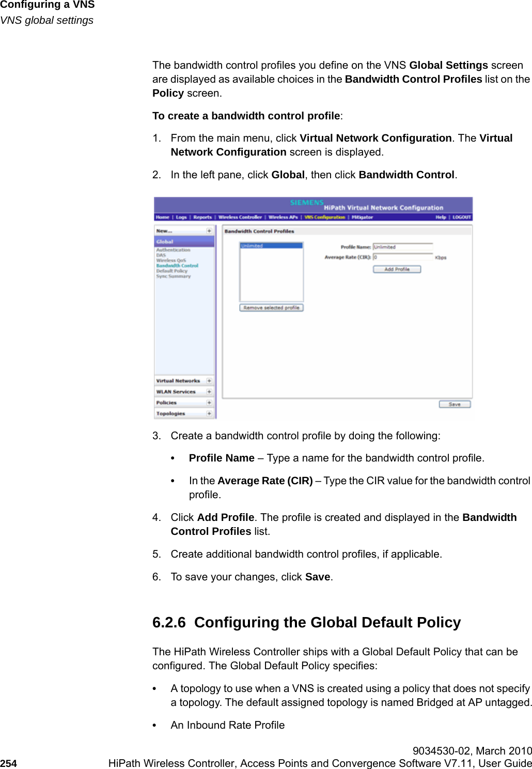Click the Remove selected profile button
Screen dimensions: 532x769
[x=272, y=307]
